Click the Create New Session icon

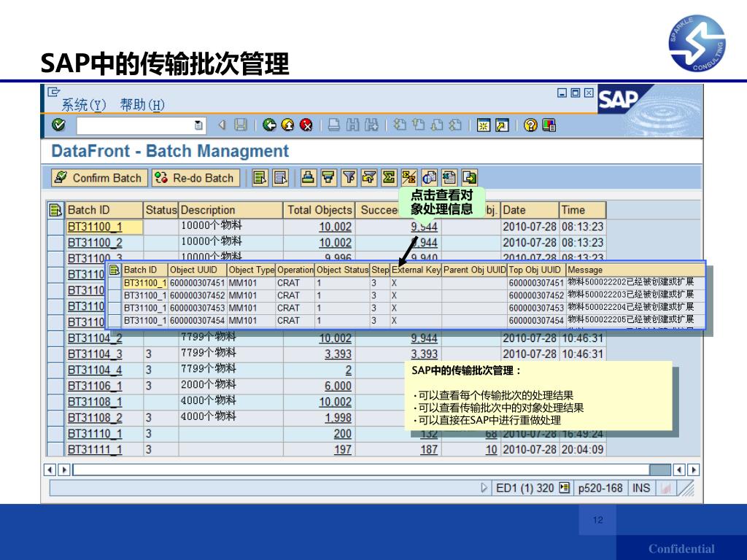point(484,125)
